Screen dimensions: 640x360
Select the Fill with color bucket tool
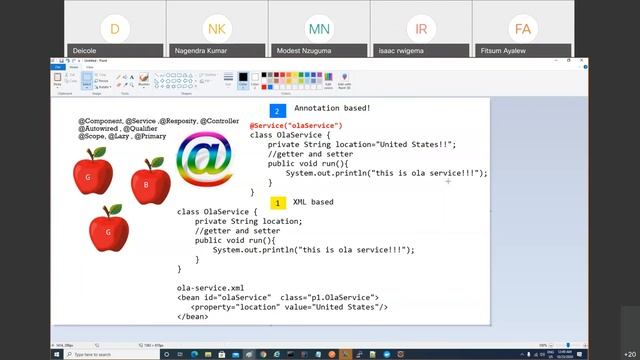pyautogui.click(x=125, y=77)
